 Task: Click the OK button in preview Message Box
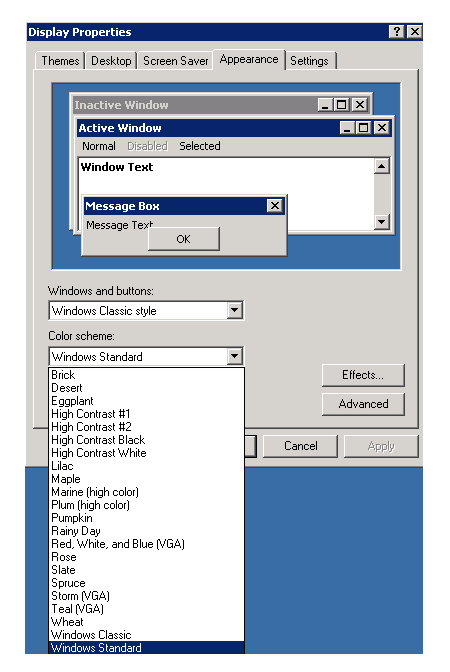(x=183, y=239)
